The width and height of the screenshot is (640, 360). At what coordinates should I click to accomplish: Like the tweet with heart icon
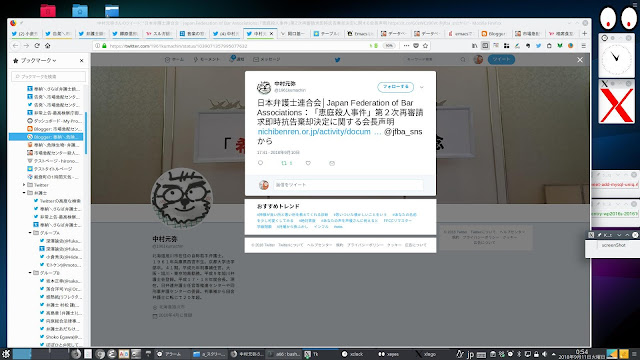click(308, 163)
